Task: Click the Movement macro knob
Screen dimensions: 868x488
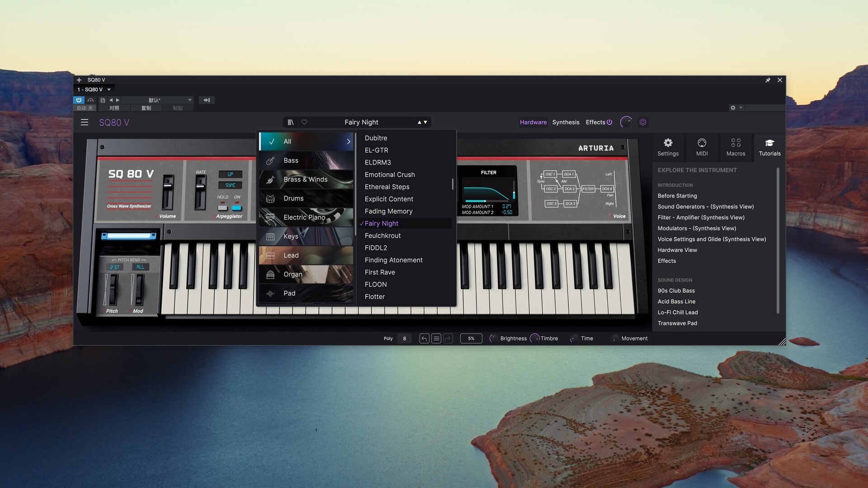Action: click(615, 338)
